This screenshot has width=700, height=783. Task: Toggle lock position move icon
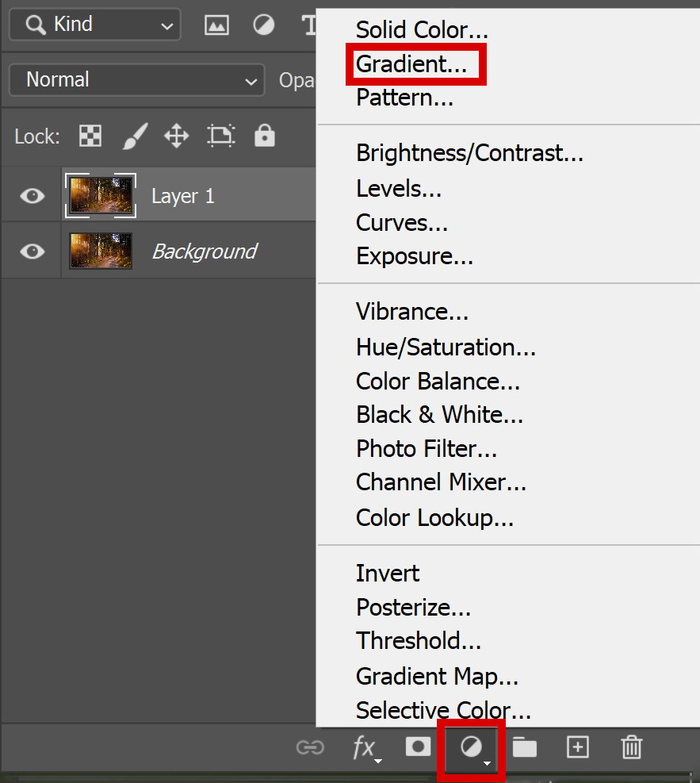pos(177,136)
